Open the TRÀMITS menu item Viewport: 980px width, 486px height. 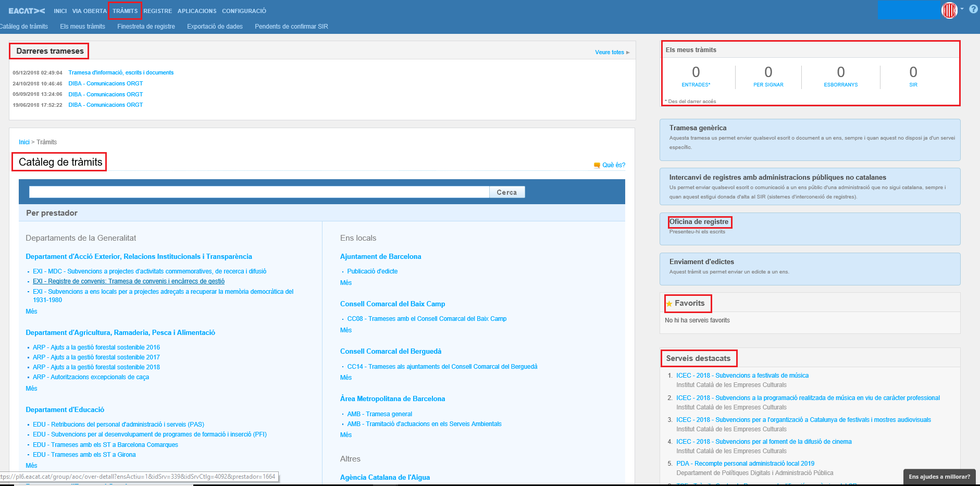(x=125, y=11)
